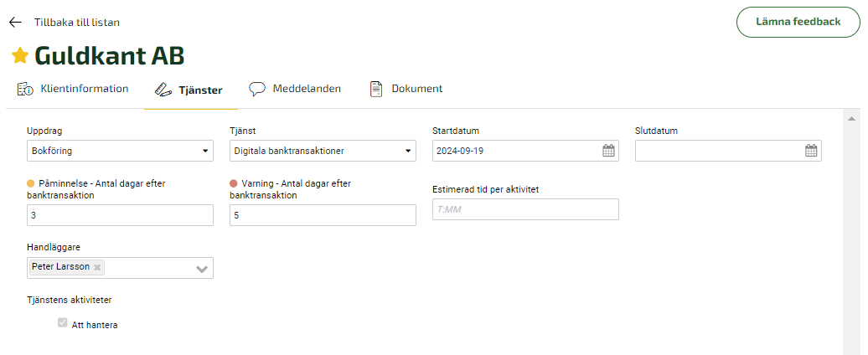
Task: Expand the Handläggare chevron dropdown
Action: 202,270
